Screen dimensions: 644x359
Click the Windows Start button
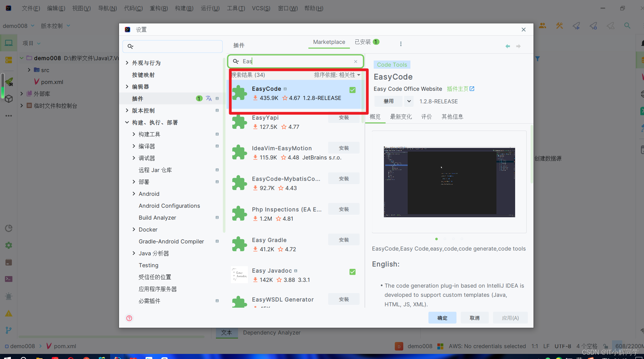pyautogui.click(x=7, y=358)
